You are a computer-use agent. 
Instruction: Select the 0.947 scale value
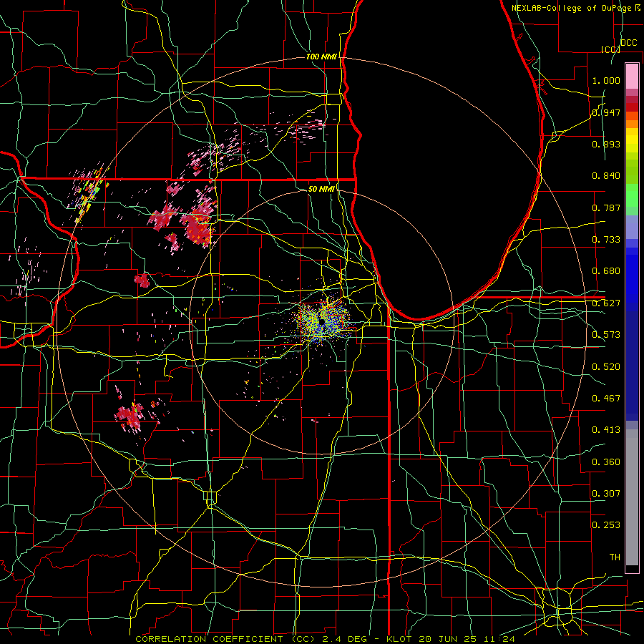pyautogui.click(x=606, y=112)
